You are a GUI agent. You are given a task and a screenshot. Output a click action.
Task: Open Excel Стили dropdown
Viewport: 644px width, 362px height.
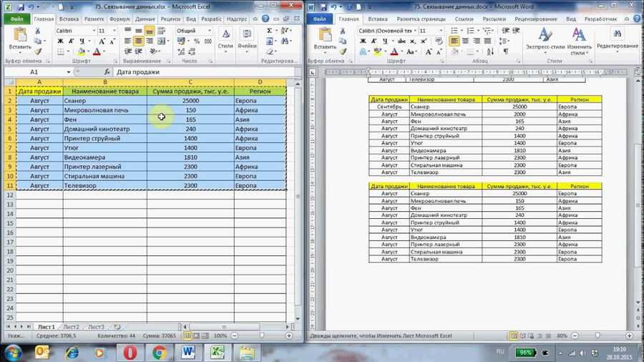[225, 40]
